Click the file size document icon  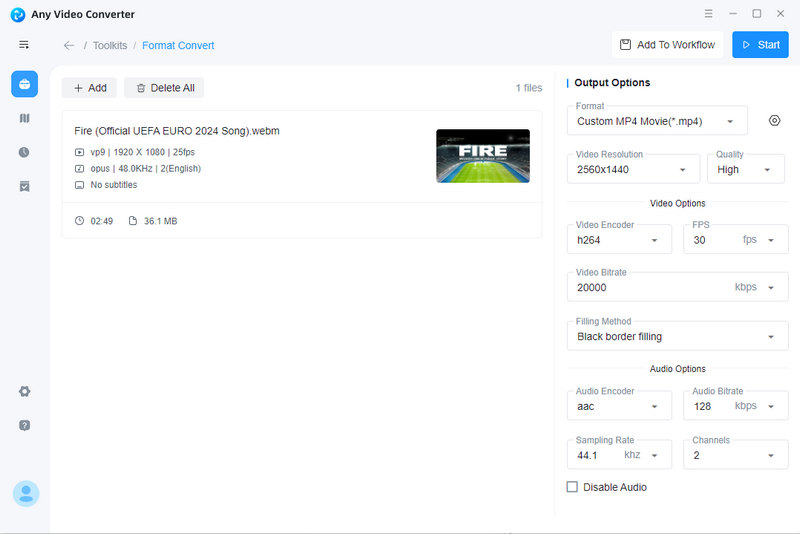[x=133, y=221]
